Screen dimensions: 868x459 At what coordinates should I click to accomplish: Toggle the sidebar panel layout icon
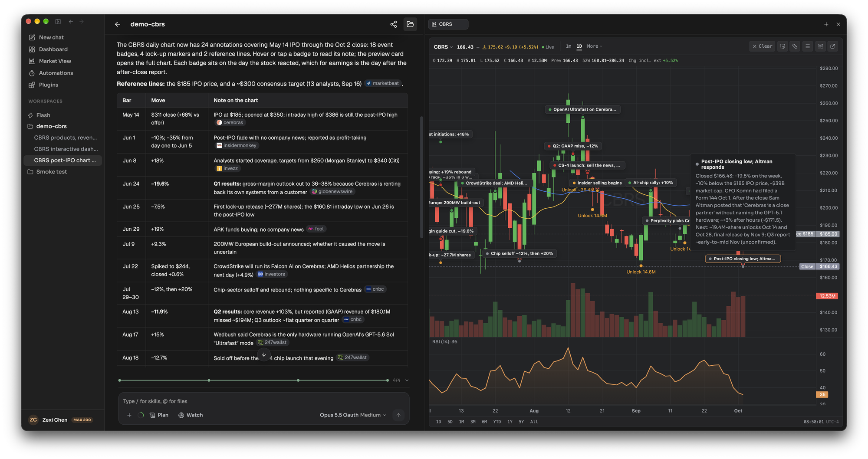click(58, 21)
